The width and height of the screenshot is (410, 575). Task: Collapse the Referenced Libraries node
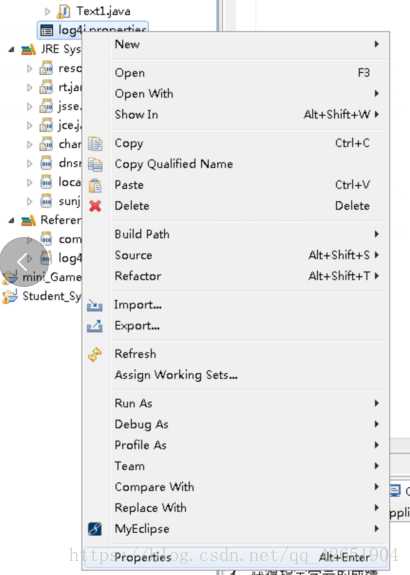(12, 220)
